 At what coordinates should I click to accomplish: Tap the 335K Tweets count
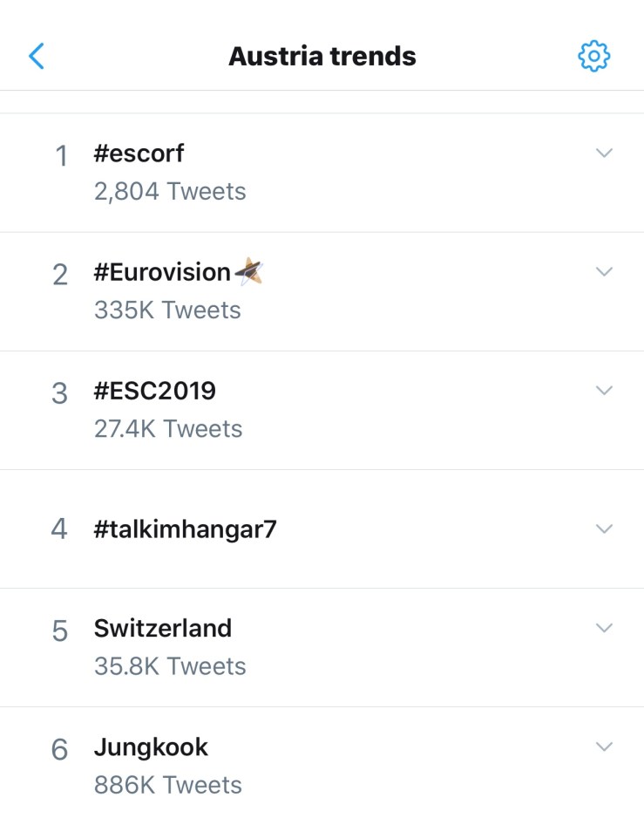point(167,310)
